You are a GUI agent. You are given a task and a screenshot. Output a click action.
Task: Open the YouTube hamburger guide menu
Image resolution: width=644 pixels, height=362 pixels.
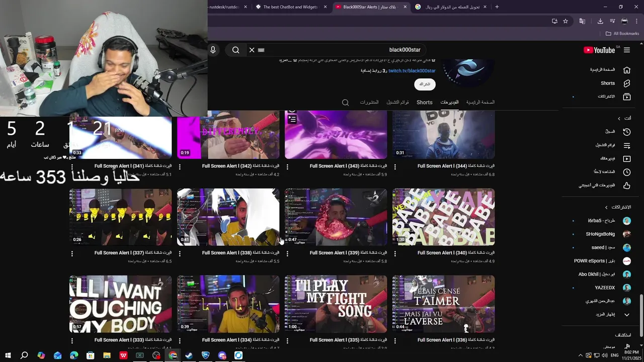[x=627, y=50]
